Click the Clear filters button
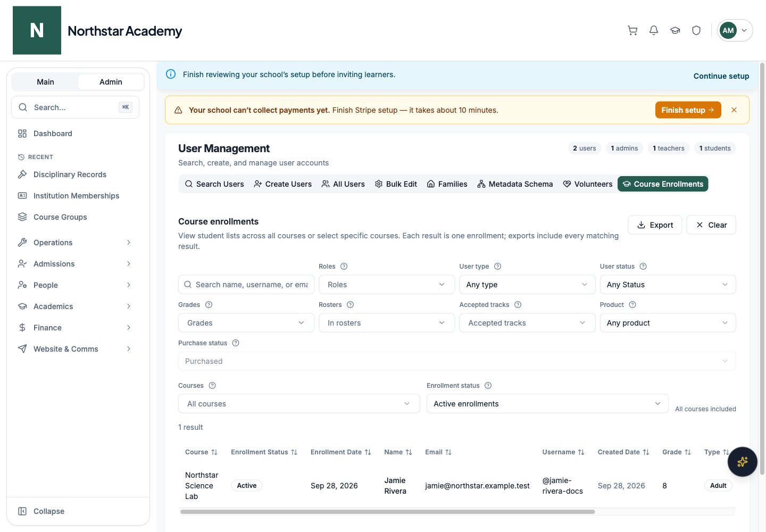The height and width of the screenshot is (532, 766). (711, 225)
